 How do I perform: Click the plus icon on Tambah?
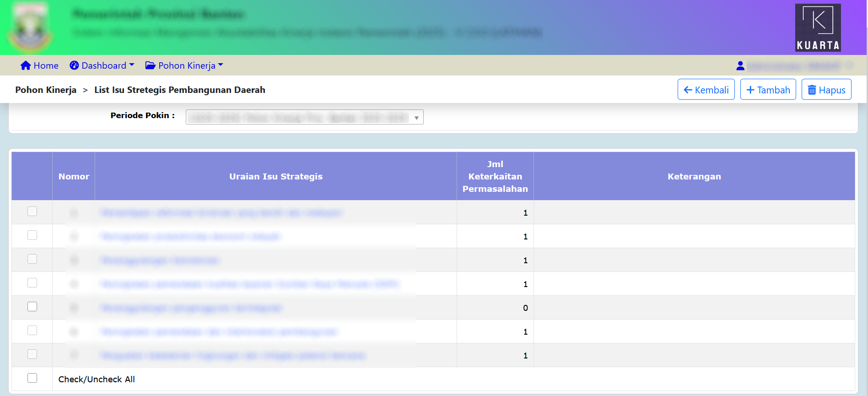tap(750, 90)
